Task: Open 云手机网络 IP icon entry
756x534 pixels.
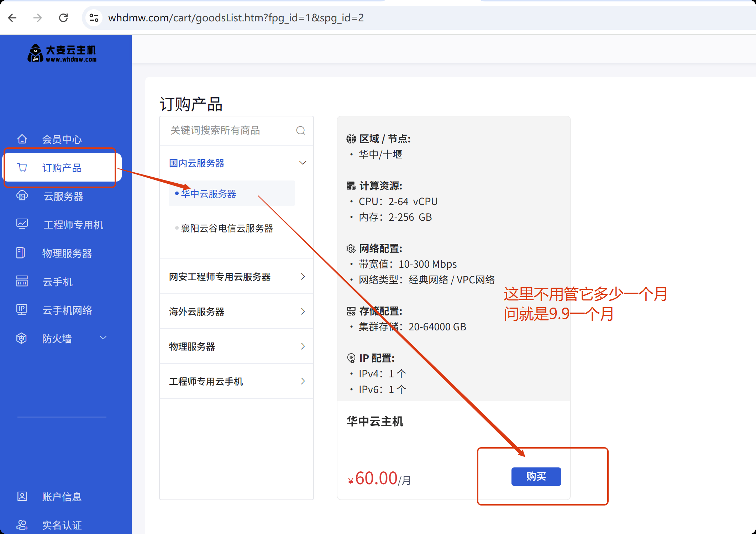Action: (x=22, y=309)
